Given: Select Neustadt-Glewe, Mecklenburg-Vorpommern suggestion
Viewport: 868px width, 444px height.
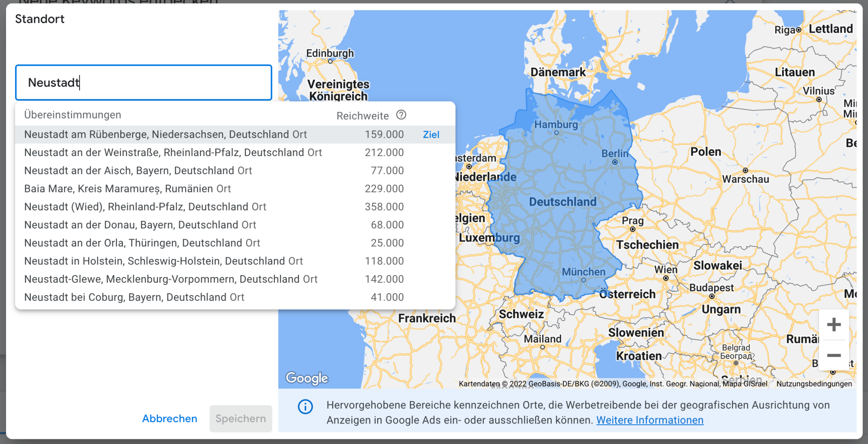Looking at the screenshot, I should pyautogui.click(x=235, y=279).
